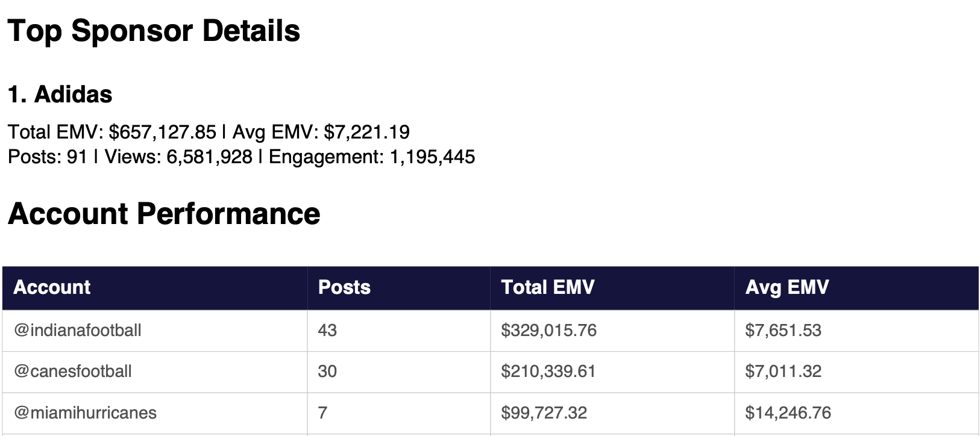Select the $329,015.76 Total EMV cell
The height and width of the screenshot is (436, 980).
tap(548, 330)
